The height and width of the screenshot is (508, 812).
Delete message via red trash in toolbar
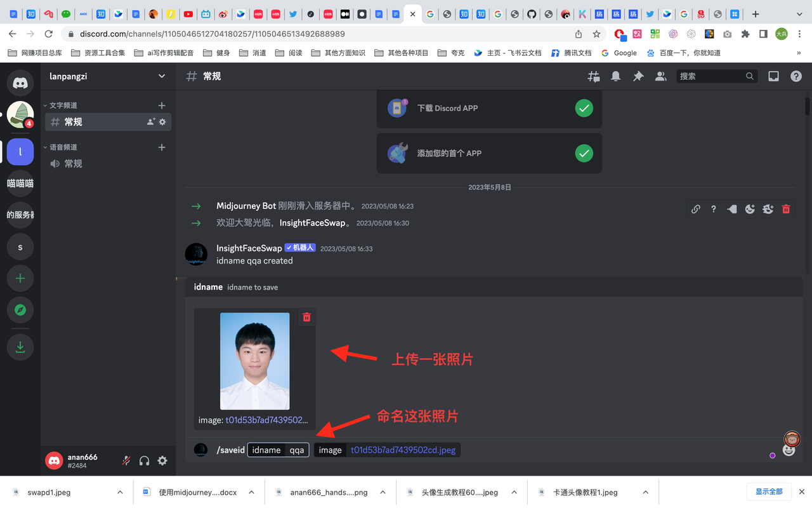click(x=786, y=209)
